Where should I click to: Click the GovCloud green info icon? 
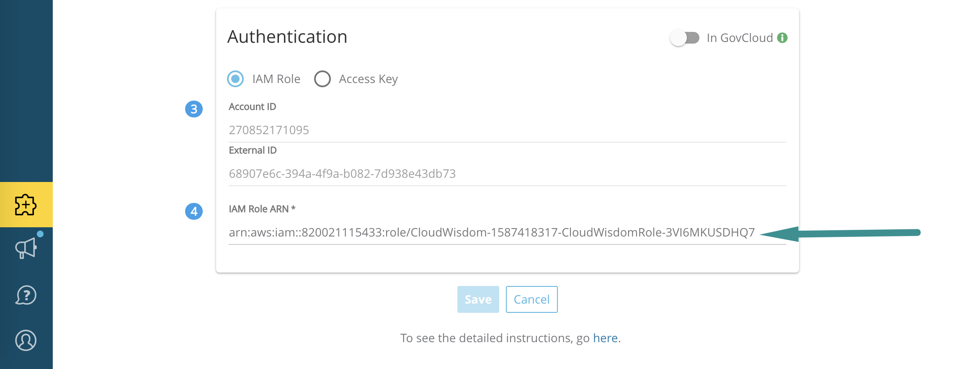click(782, 38)
